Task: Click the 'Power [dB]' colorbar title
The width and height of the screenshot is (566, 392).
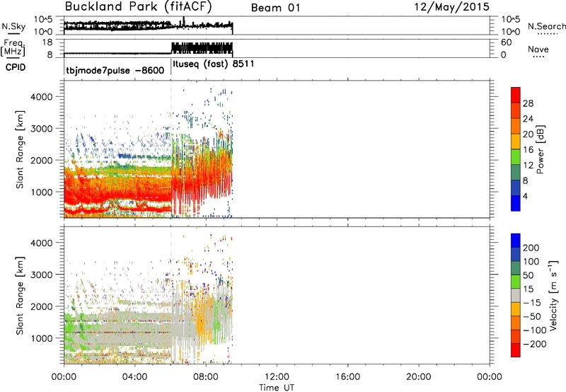Action: point(540,149)
